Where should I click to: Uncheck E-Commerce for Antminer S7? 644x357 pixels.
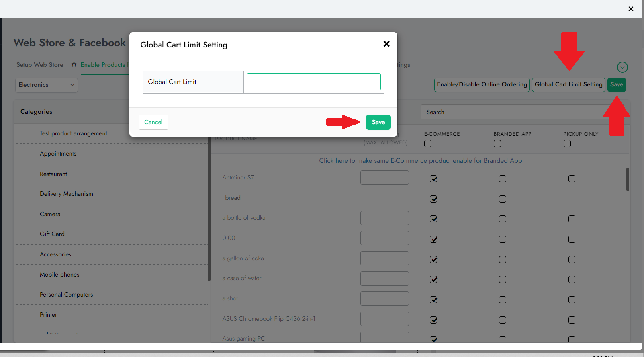[433, 179]
